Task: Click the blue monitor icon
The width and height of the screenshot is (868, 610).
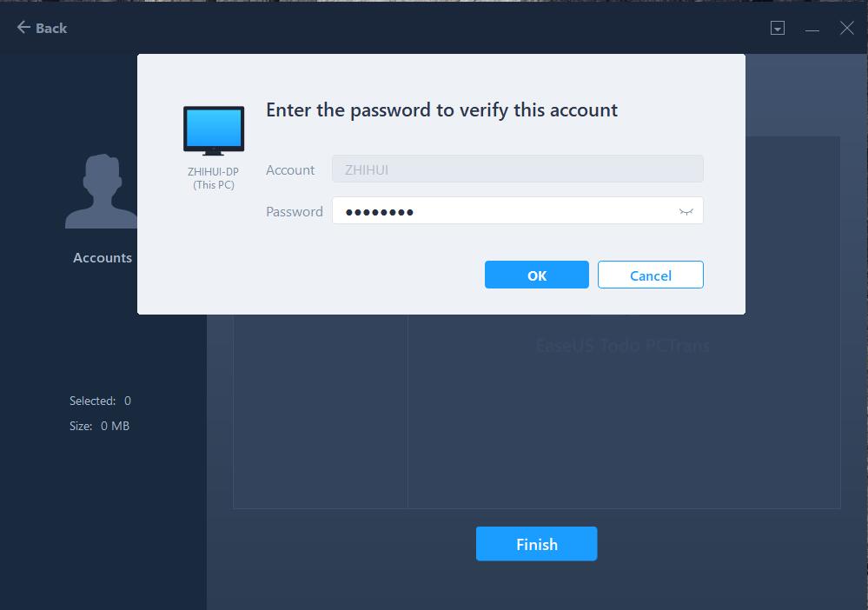Action: tap(214, 130)
